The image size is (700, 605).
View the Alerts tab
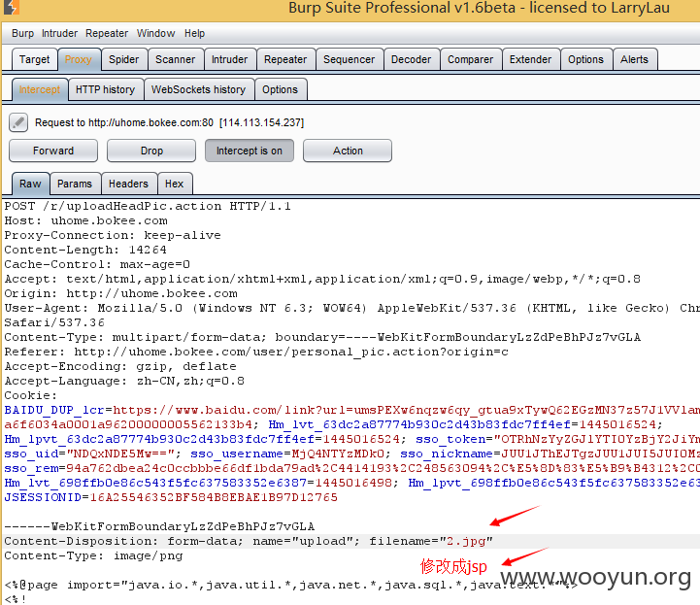coord(634,59)
